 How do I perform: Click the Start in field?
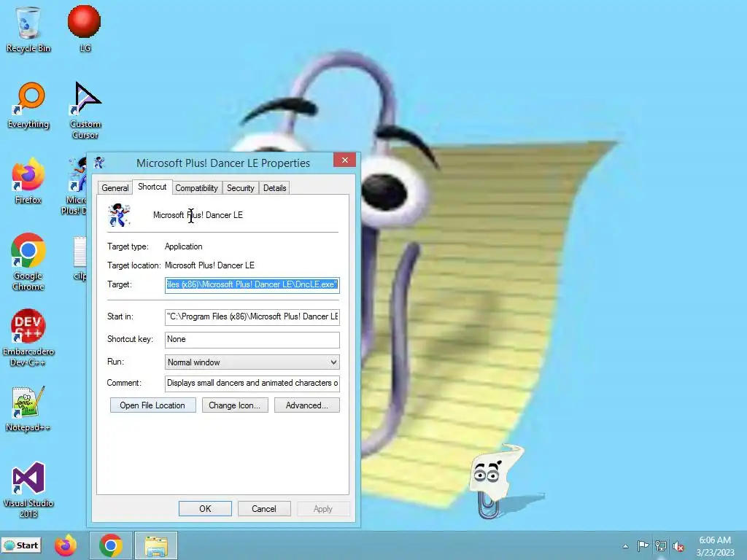[252, 316]
